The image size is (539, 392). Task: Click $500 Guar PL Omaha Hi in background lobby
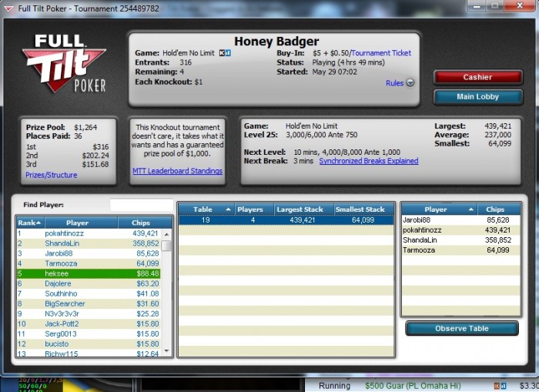coord(413,386)
